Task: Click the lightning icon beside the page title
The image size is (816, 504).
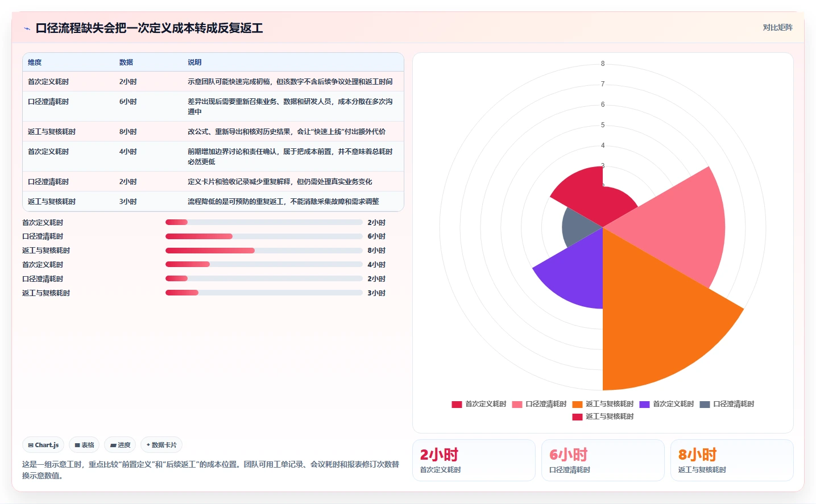Action: click(27, 28)
